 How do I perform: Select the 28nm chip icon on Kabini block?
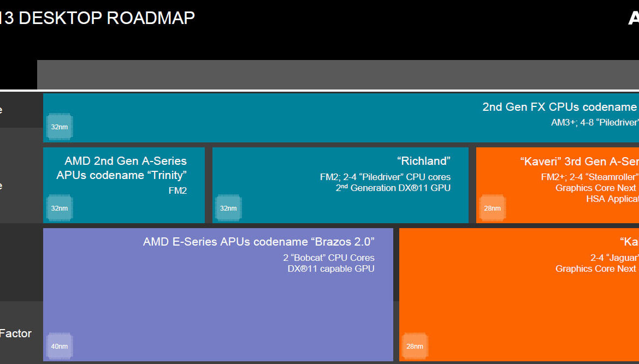(415, 346)
